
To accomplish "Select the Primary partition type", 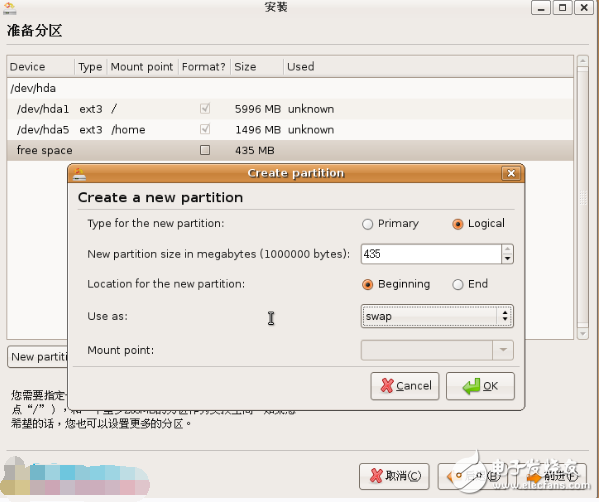I will (x=367, y=224).
